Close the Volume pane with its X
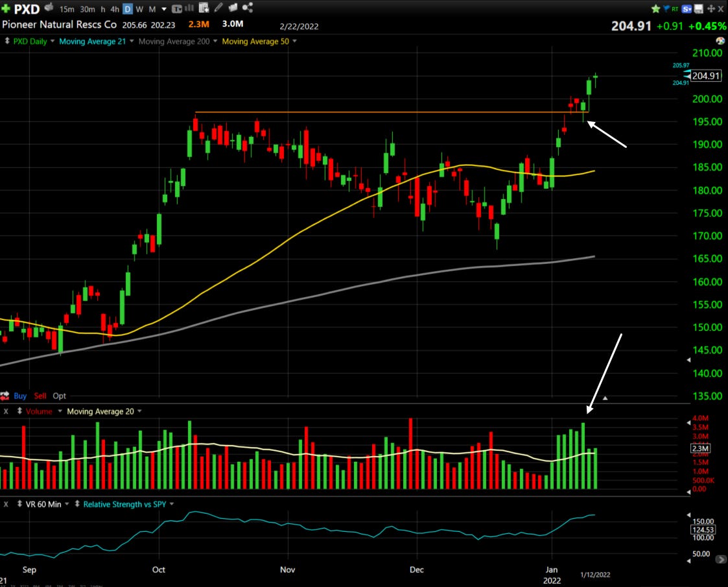Screen dimensions: 728x587 (x=6, y=411)
